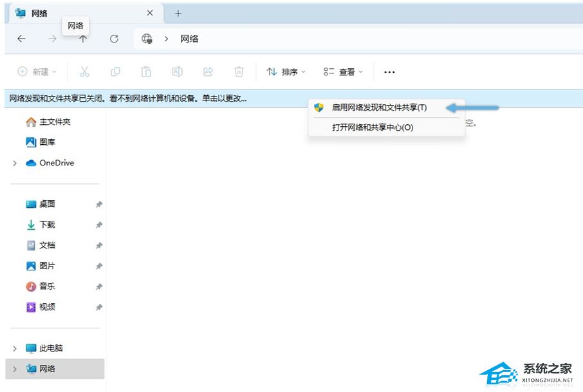Image resolution: width=583 pixels, height=392 pixels.
Task: Go back with the left arrow
Action: click(x=22, y=39)
